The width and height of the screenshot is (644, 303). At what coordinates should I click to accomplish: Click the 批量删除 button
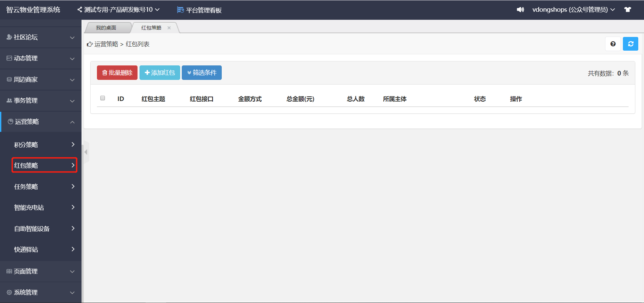point(117,72)
